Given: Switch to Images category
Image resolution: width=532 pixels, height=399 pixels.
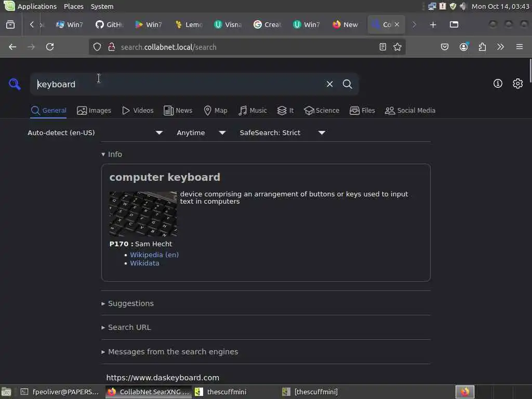Looking at the screenshot, I should coord(94,110).
